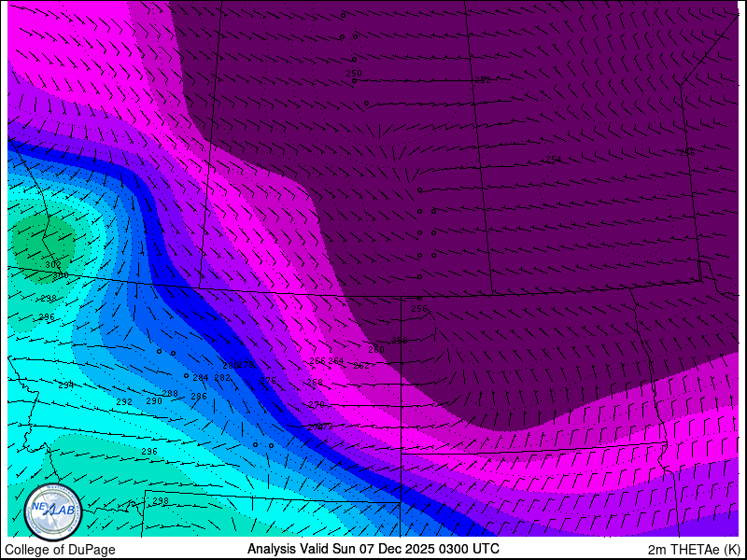Click the 286 contour label

click(x=199, y=396)
